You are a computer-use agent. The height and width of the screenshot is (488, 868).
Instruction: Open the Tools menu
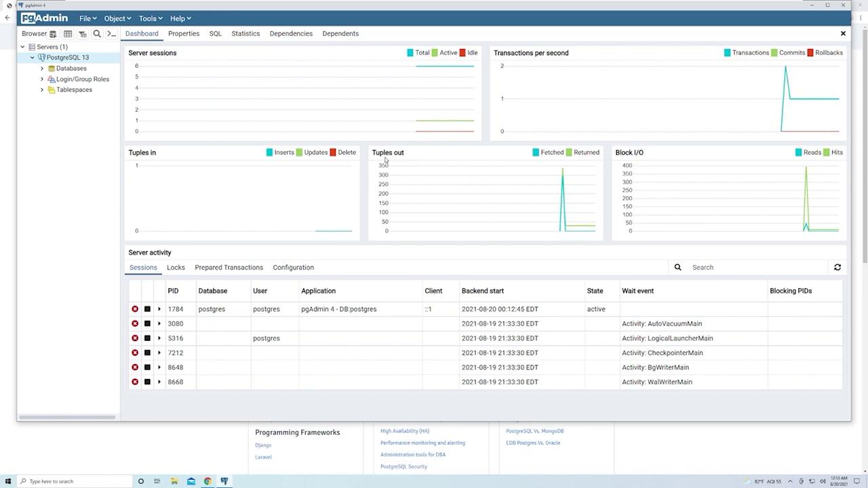coord(151,18)
